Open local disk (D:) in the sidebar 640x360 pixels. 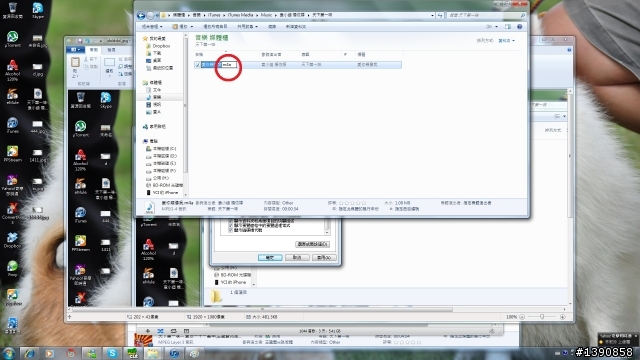[161, 156]
